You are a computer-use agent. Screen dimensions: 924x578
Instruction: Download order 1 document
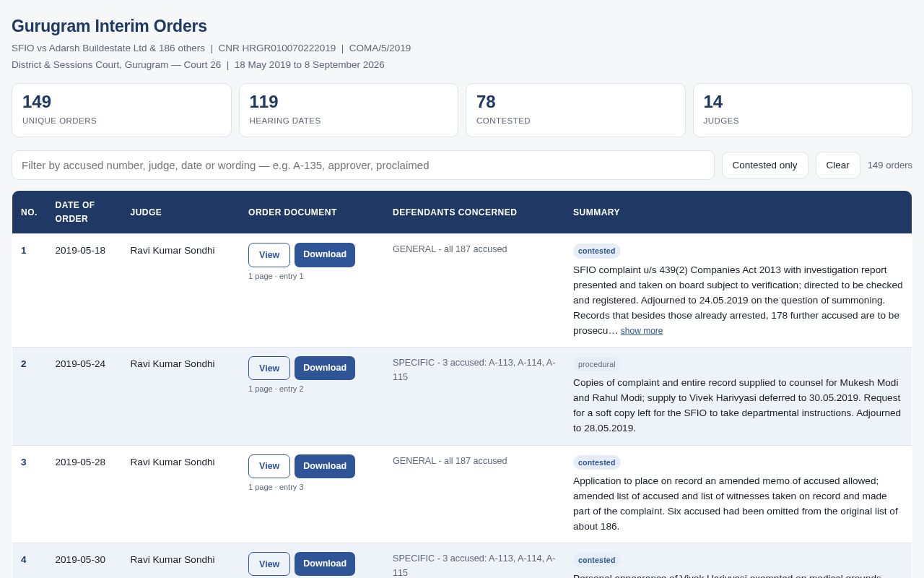[x=325, y=255]
